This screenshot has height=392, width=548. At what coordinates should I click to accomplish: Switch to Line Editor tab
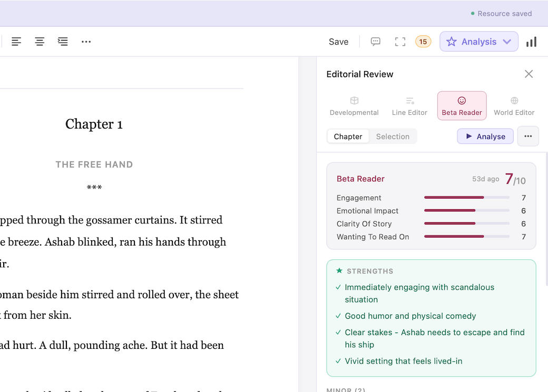point(409,106)
